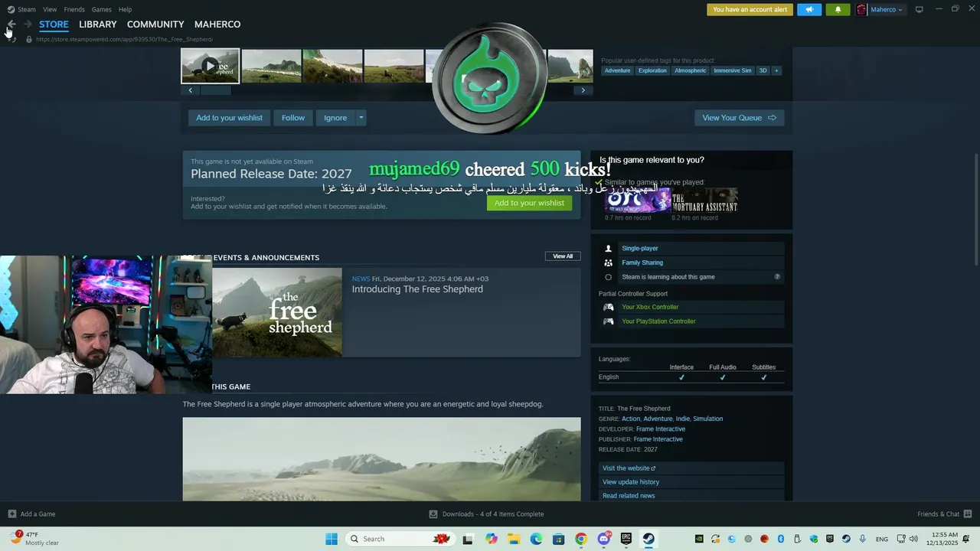980x551 pixels.
Task: Click the forward navigation arrow
Action: 28,24
